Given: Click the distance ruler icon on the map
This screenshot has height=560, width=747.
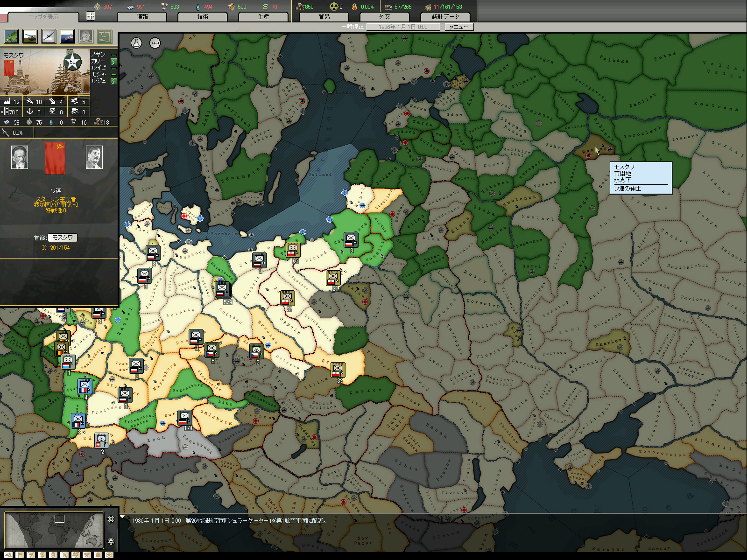Looking at the screenshot, I should click(x=155, y=43).
